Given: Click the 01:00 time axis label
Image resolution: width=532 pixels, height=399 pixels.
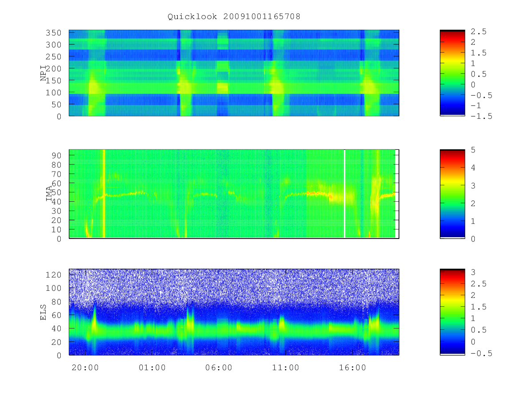Looking at the screenshot, I should point(152,368).
